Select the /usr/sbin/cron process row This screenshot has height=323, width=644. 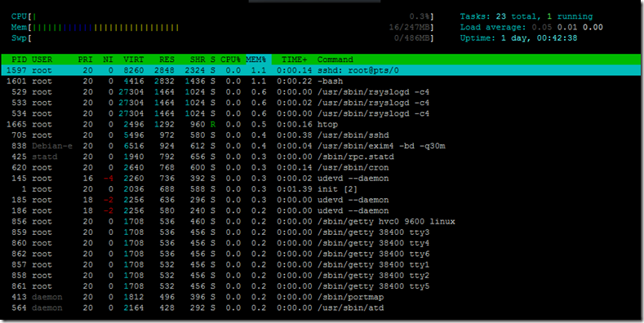coord(321,167)
